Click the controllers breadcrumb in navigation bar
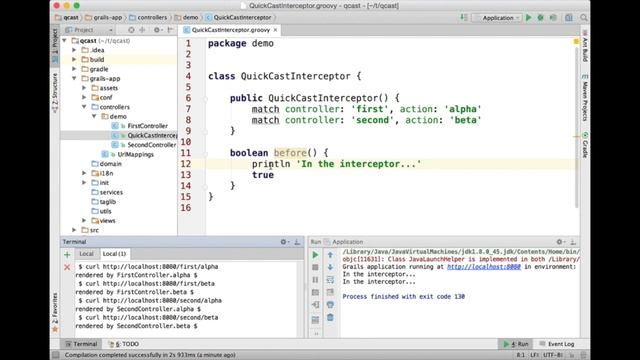 point(149,18)
